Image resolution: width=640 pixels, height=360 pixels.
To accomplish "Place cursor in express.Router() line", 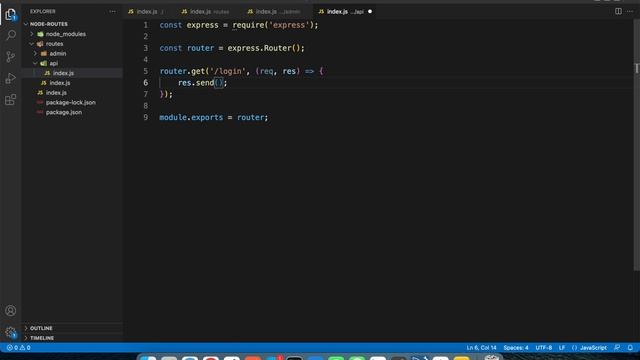I will point(232,48).
